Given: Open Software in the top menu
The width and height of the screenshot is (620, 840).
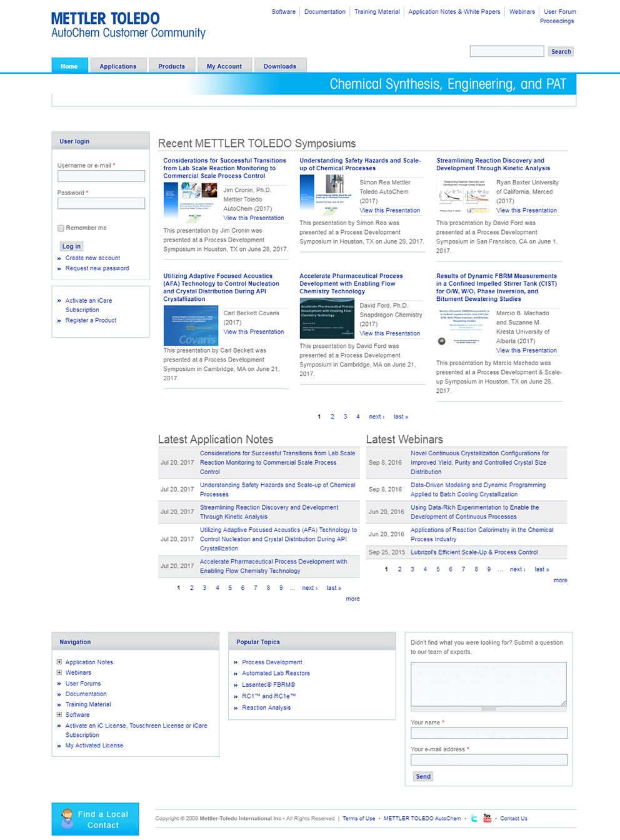Looking at the screenshot, I should pos(284,12).
